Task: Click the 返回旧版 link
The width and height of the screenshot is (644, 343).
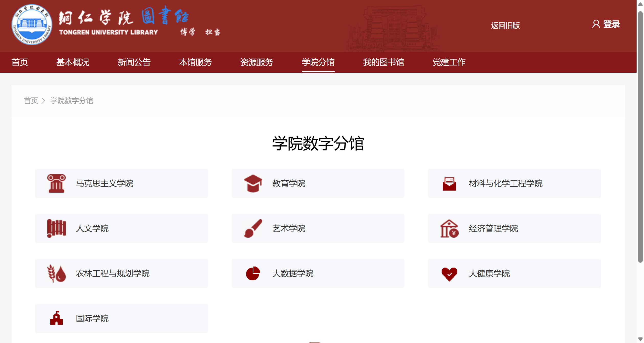Action: (x=505, y=25)
